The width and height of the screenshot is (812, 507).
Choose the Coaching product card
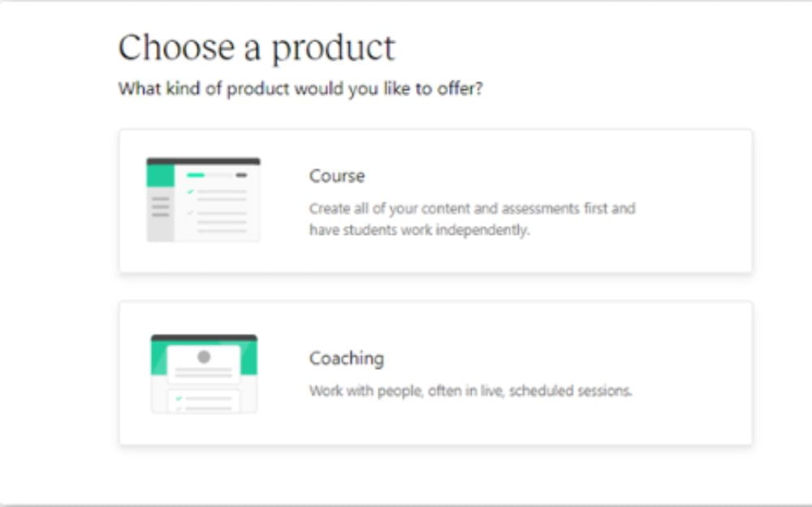pyautogui.click(x=436, y=373)
